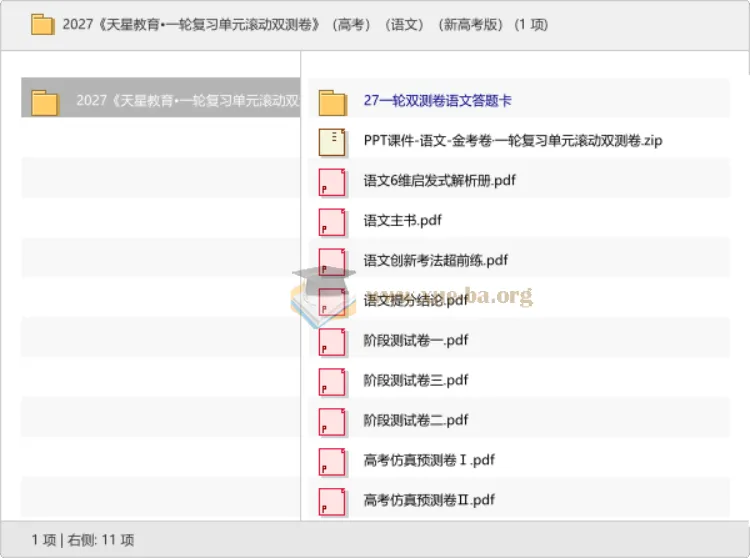This screenshot has height=558, width=750.
Task: Click PDF icon next to 阶段测试卷二.pdf
Action: [x=332, y=422]
